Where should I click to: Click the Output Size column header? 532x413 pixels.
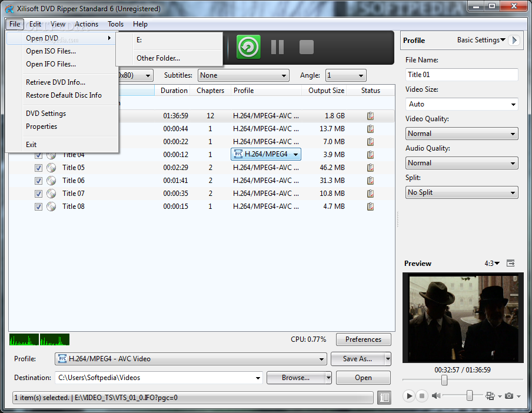click(324, 91)
